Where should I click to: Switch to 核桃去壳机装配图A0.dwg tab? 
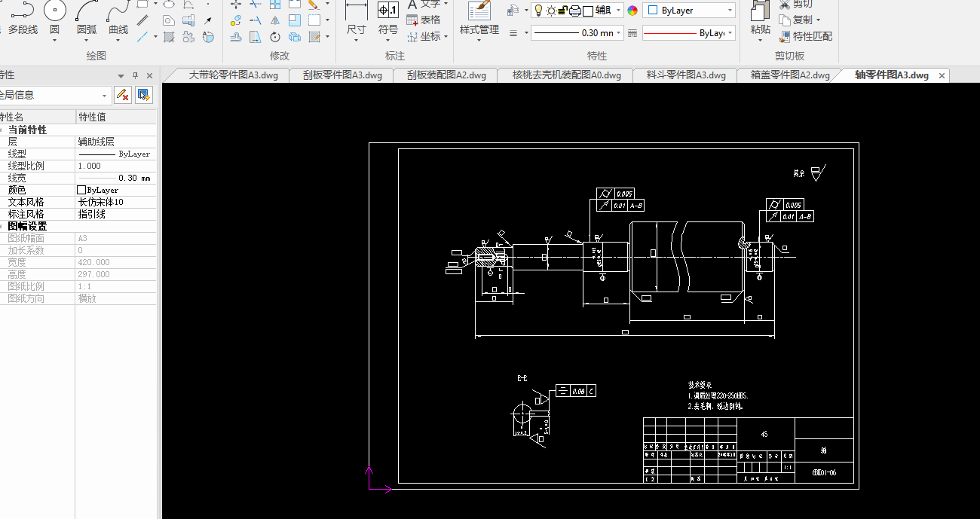[x=566, y=75]
